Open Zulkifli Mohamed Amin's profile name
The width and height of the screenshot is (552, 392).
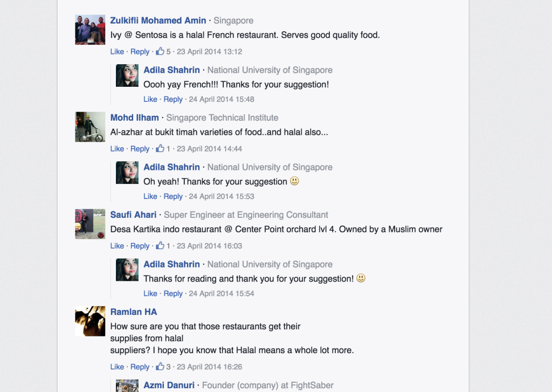[158, 20]
